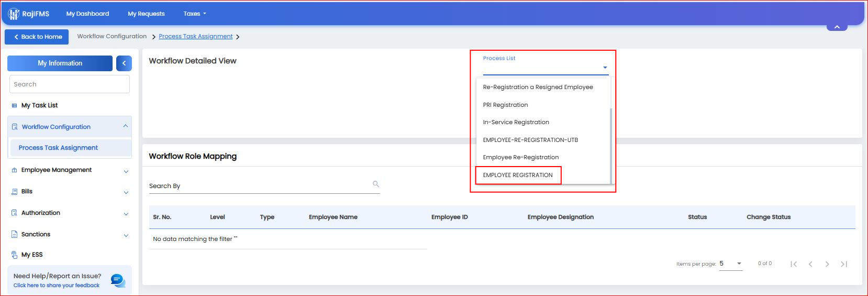Open My ESS sidebar item
Image resolution: width=868 pixels, height=296 pixels.
click(32, 255)
